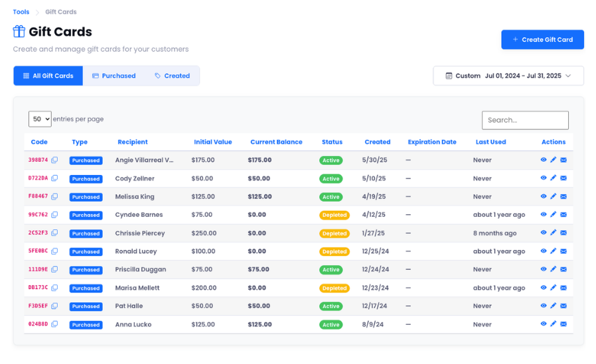
Task: Sort table by Code column
Action: coord(39,142)
